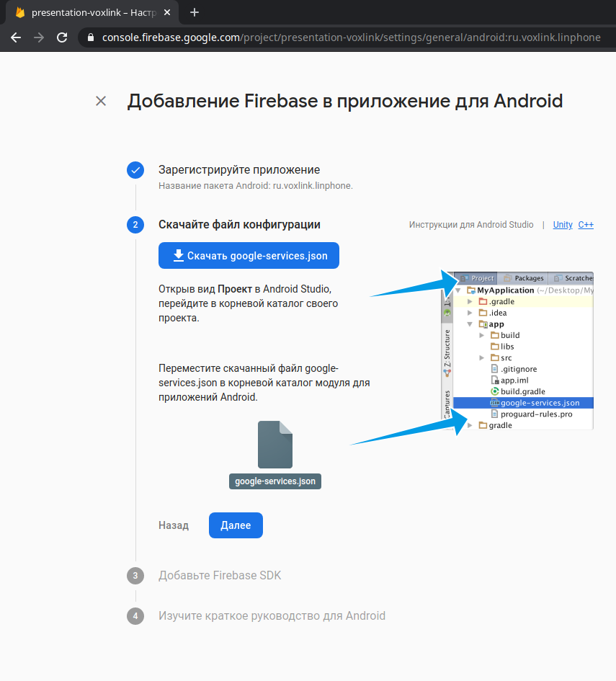This screenshot has height=681, width=616.
Task: Click the step 4 number circle
Action: point(135,616)
